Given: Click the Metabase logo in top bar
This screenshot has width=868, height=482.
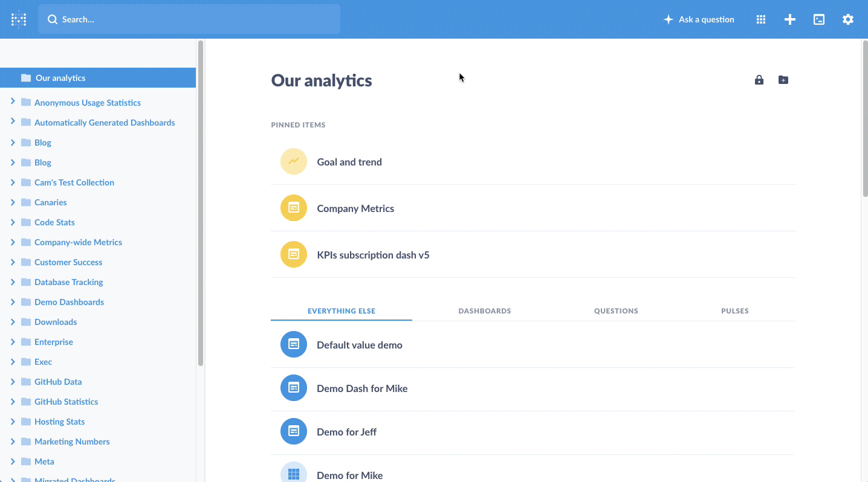Looking at the screenshot, I should click(x=18, y=19).
